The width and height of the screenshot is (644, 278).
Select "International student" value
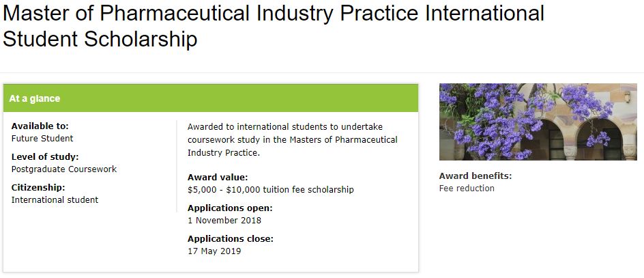55,200
